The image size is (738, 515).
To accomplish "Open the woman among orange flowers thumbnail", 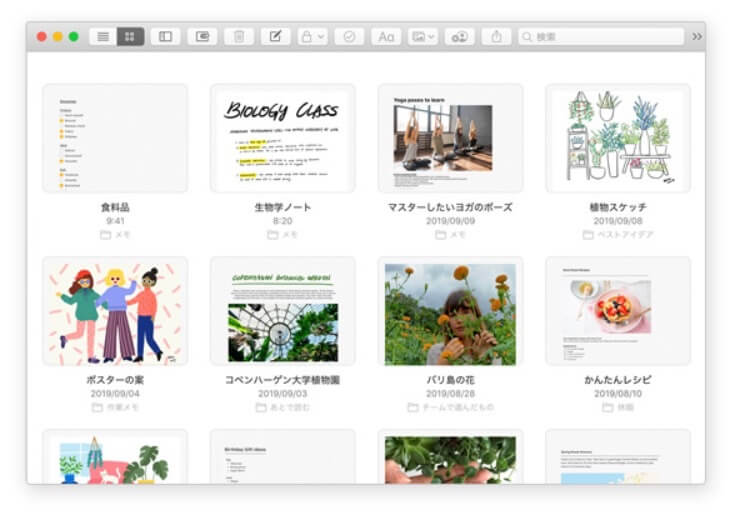I will pyautogui.click(x=450, y=311).
